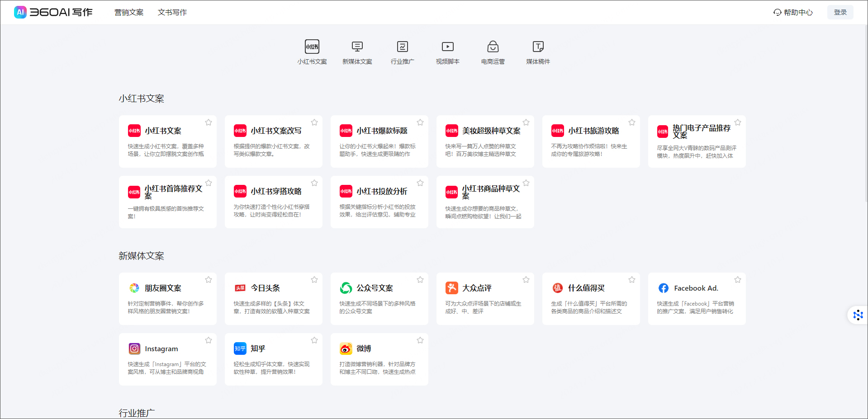868x419 pixels.
Task: Select the 视频脚本 category icon
Action: 447,46
